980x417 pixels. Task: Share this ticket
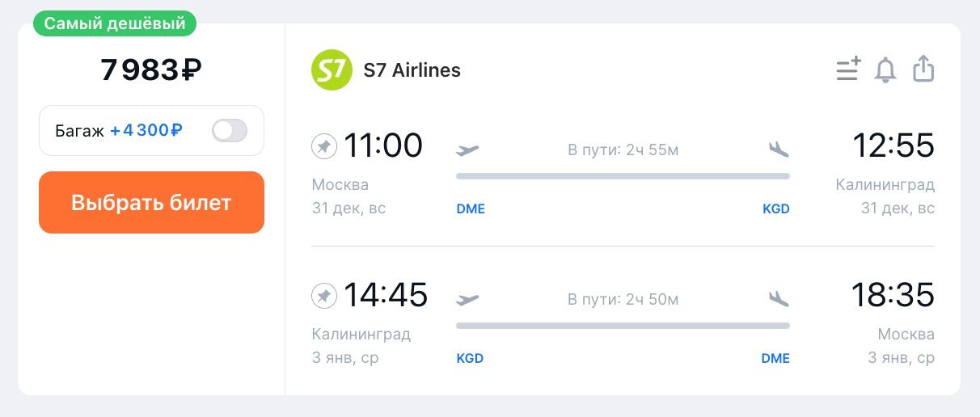tap(923, 69)
